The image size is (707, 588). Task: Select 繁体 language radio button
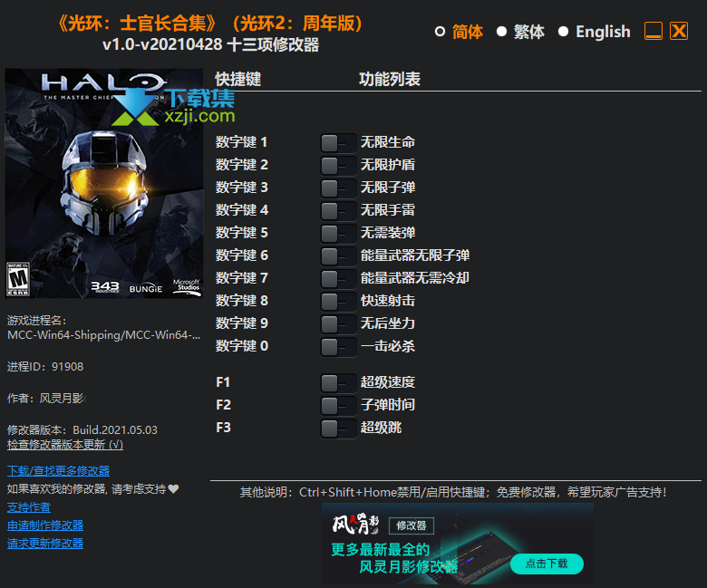(x=501, y=32)
